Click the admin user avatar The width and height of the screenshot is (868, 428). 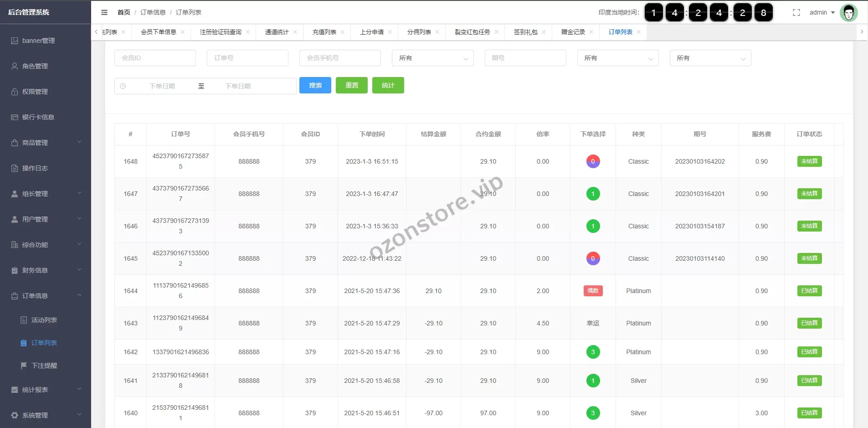point(848,13)
